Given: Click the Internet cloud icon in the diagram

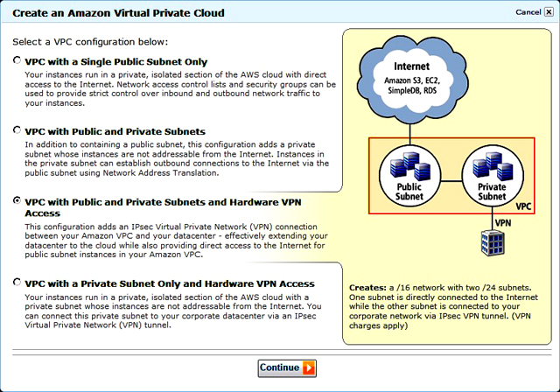Looking at the screenshot, I should point(412,80).
